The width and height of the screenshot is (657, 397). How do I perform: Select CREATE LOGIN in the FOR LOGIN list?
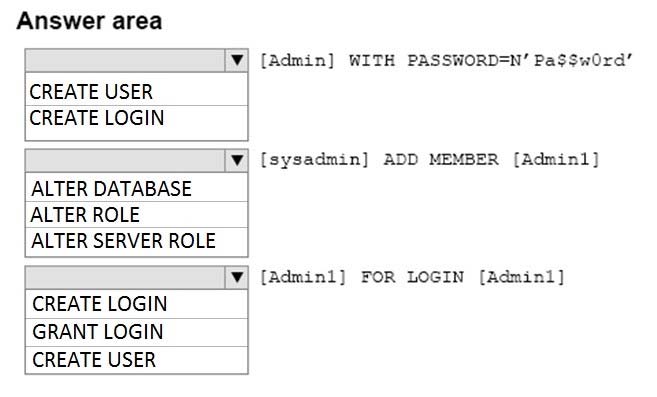point(137,304)
